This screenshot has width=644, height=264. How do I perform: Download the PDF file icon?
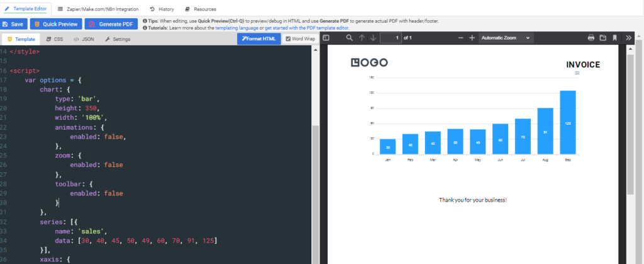click(603, 38)
